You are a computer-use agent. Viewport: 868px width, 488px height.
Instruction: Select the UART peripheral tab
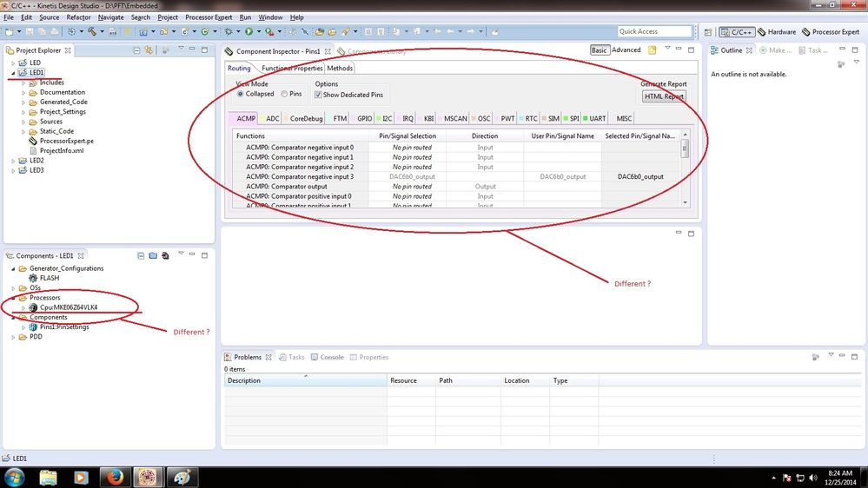594,118
